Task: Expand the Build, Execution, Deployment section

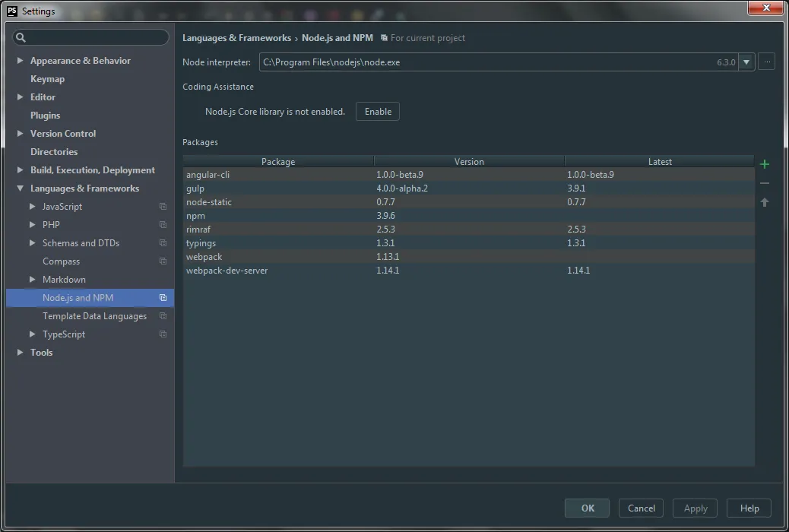Action: 20,169
